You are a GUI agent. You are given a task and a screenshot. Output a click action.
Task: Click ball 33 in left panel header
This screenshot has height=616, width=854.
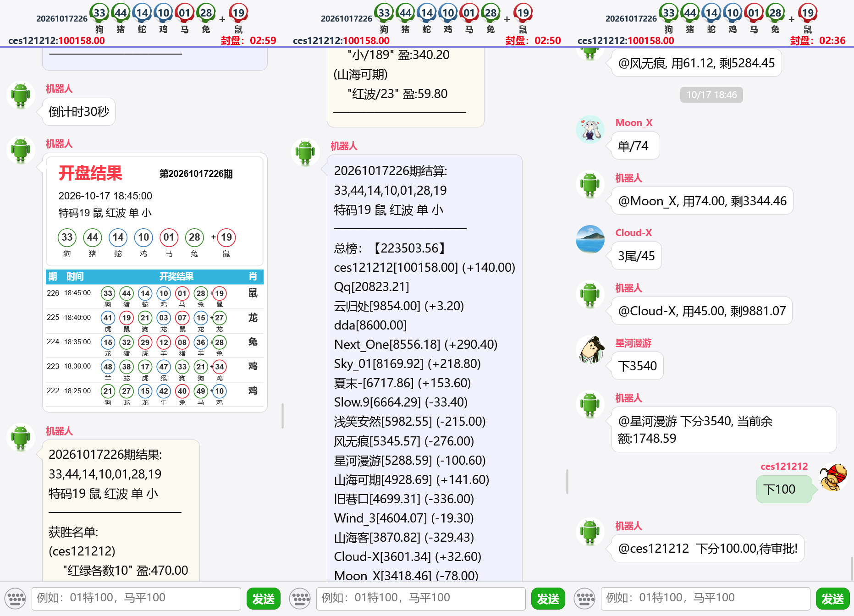point(99,13)
